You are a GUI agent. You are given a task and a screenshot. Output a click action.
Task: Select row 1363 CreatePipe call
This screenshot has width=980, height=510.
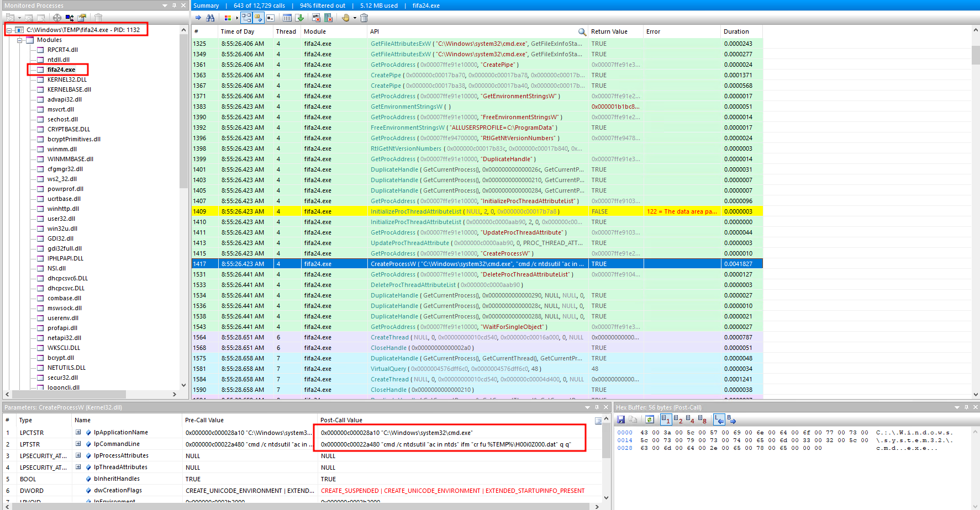coord(477,75)
